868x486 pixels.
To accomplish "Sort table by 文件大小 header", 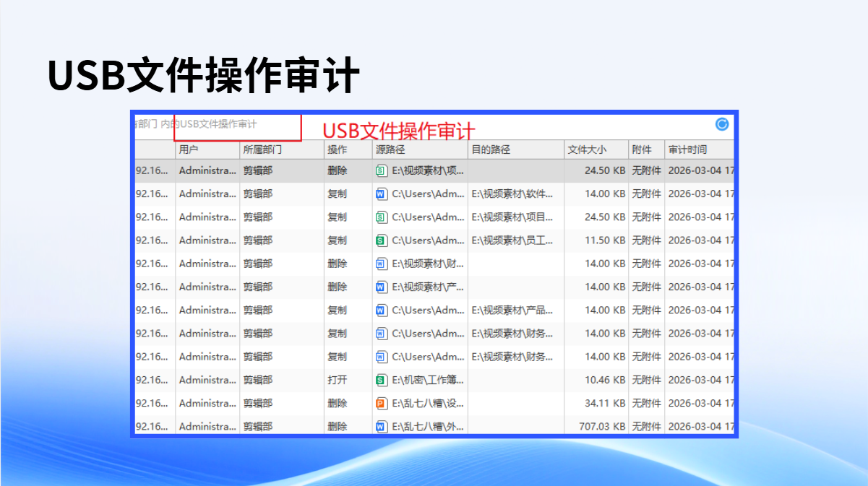I will click(587, 149).
